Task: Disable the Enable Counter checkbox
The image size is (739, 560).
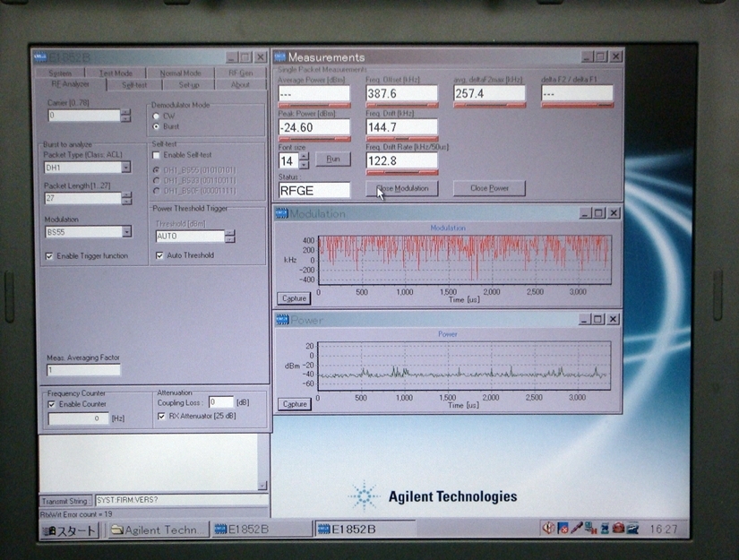Action: pos(52,404)
